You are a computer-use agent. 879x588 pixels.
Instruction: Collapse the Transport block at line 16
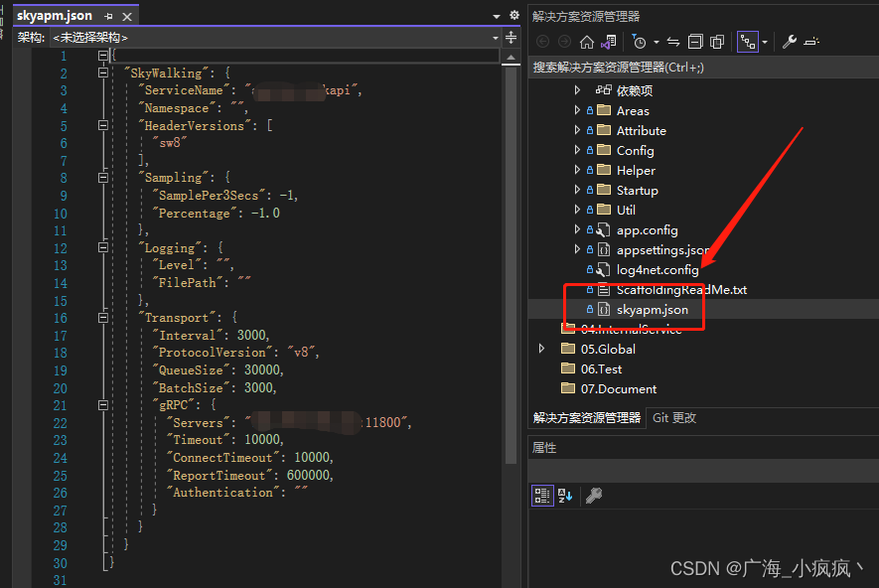point(103,318)
